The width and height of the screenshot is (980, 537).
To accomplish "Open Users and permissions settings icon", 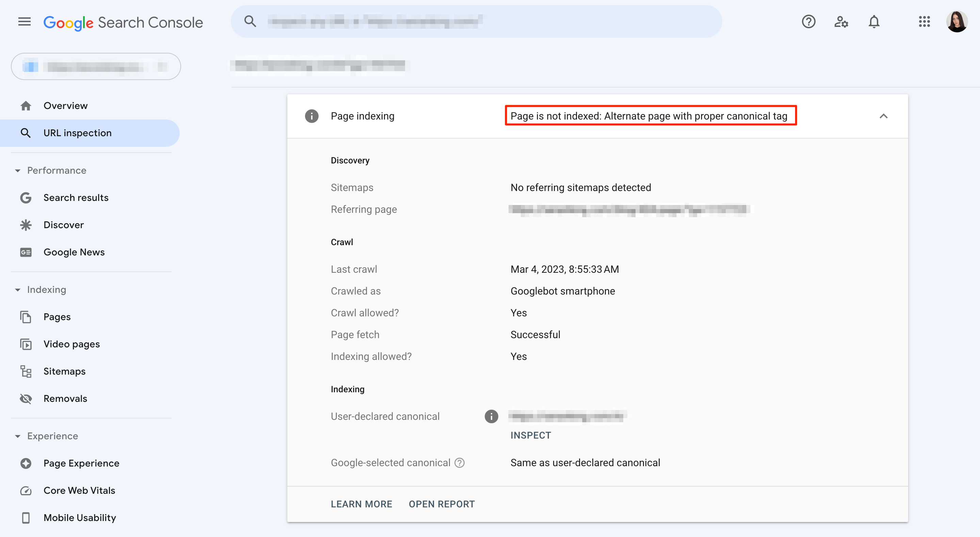I will tap(841, 22).
